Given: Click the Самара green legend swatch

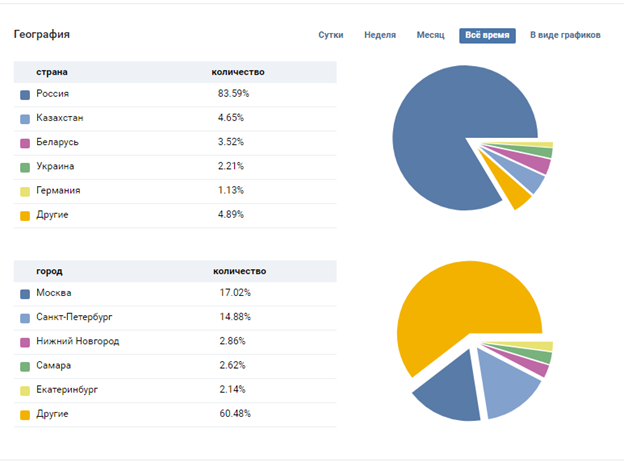Looking at the screenshot, I should [25, 366].
